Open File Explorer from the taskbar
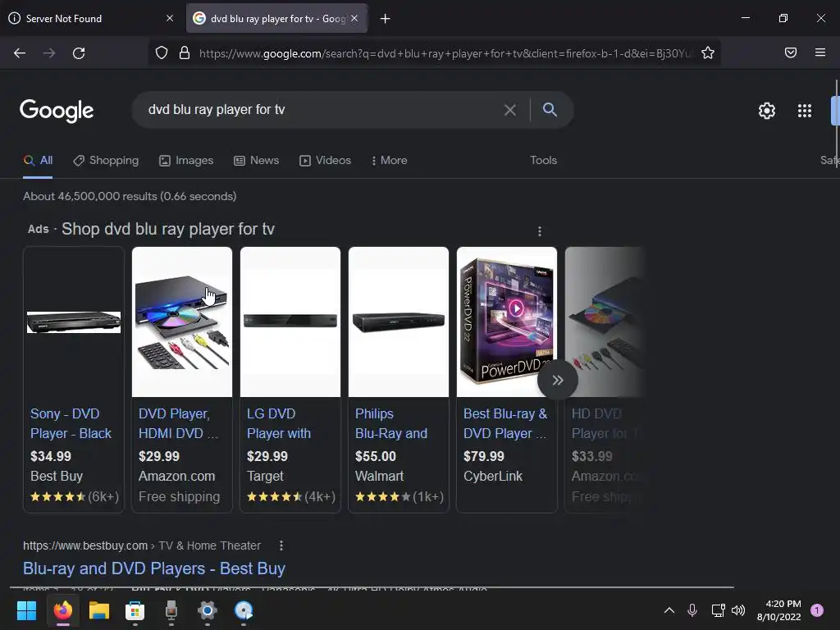Screen dimensions: 840x630 tap(99, 610)
